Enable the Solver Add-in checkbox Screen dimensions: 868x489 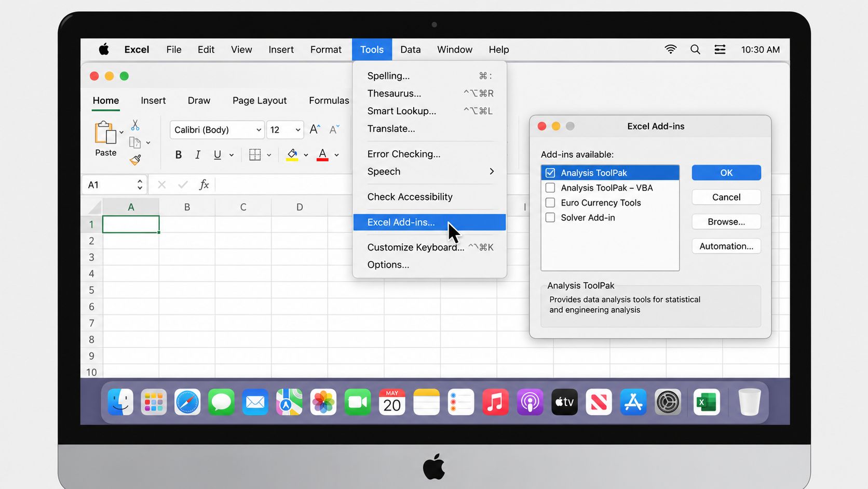coord(550,218)
